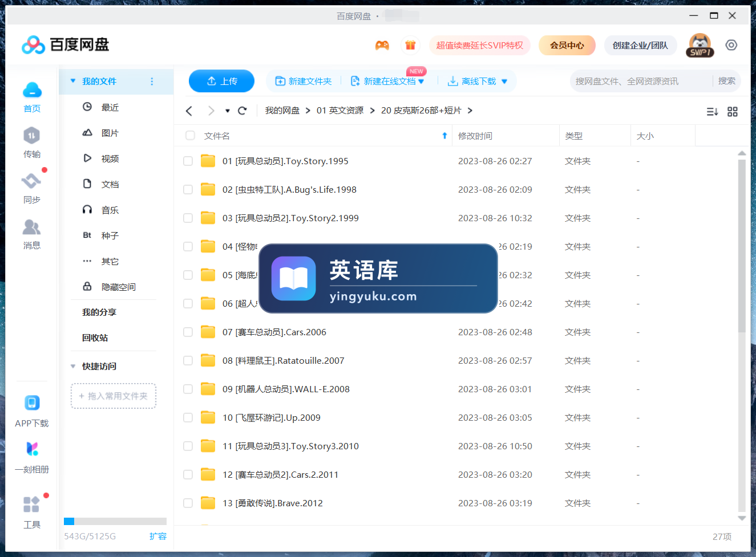Open 音乐 music category
Screen dimensions: 756x557
pyautogui.click(x=110, y=210)
